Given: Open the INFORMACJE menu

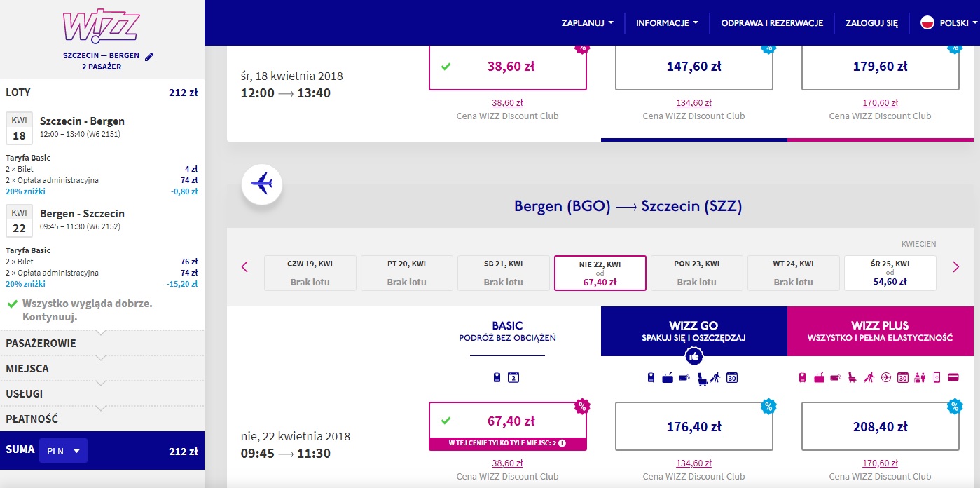Looking at the screenshot, I should pos(667,23).
